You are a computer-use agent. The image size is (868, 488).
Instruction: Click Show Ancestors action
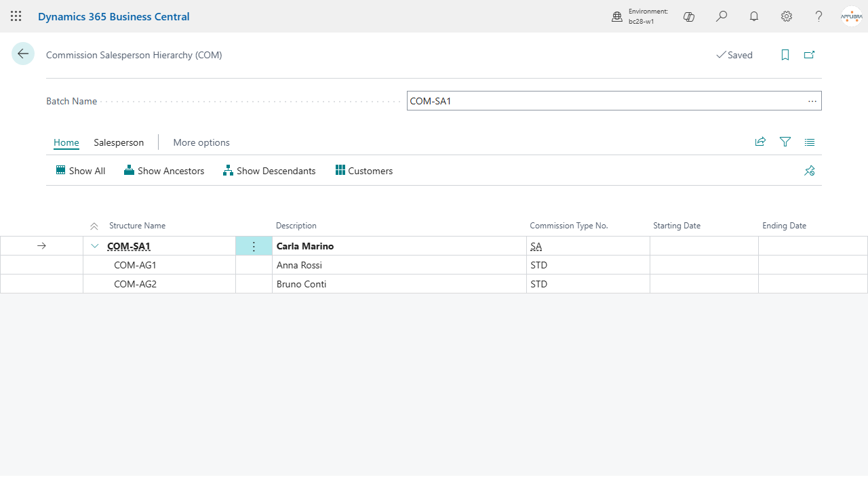[x=164, y=171]
